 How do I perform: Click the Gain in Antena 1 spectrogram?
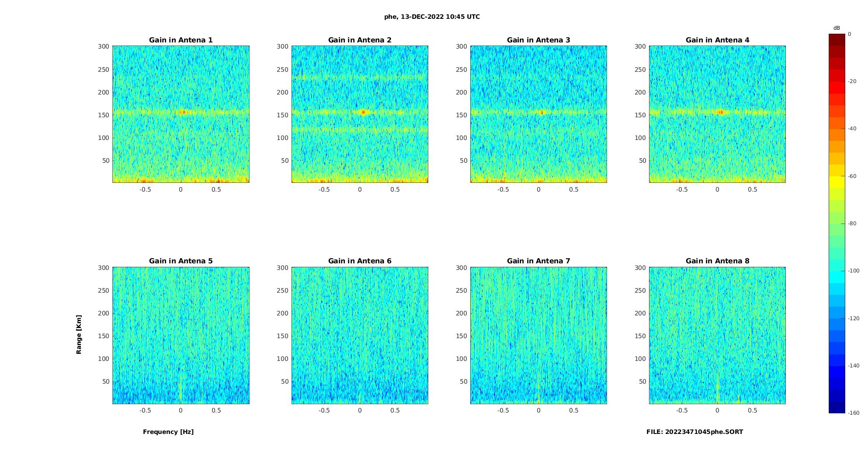click(x=181, y=114)
